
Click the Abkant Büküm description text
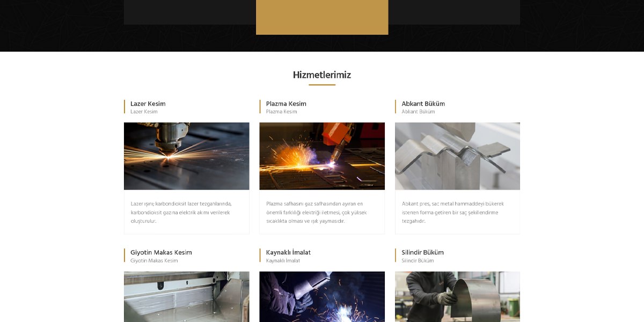tap(453, 213)
